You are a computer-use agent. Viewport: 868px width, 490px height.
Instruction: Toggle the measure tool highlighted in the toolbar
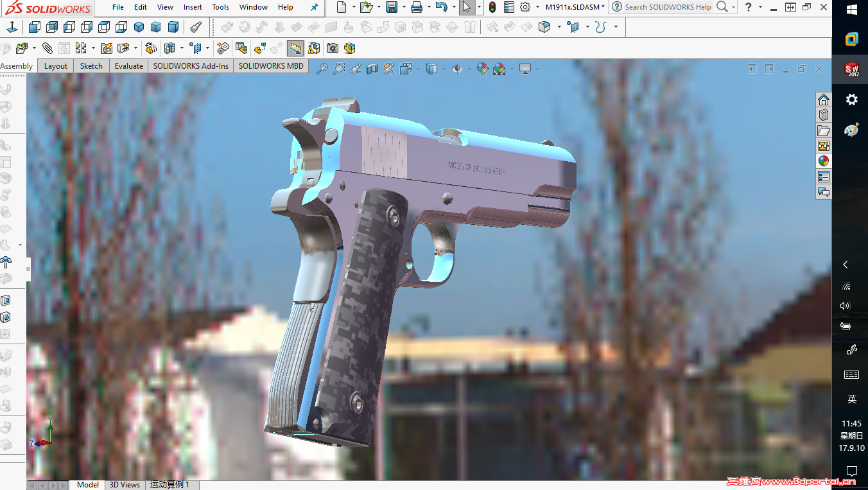tap(295, 48)
